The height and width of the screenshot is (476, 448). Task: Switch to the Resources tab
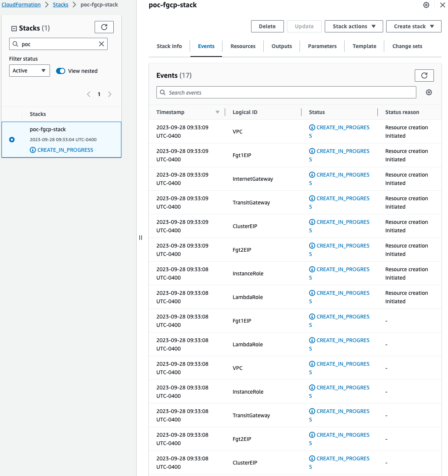tap(243, 46)
